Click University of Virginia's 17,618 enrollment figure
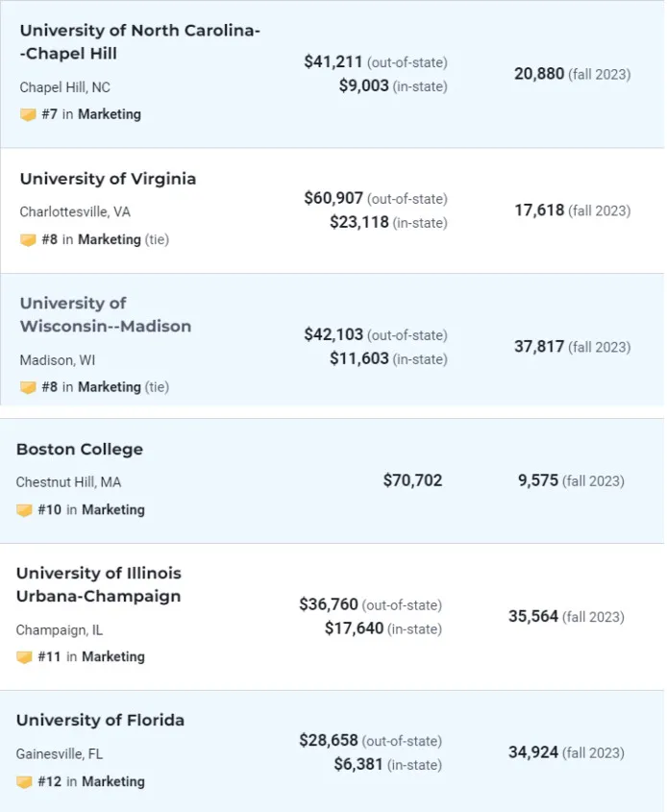The image size is (667, 812). [539, 210]
